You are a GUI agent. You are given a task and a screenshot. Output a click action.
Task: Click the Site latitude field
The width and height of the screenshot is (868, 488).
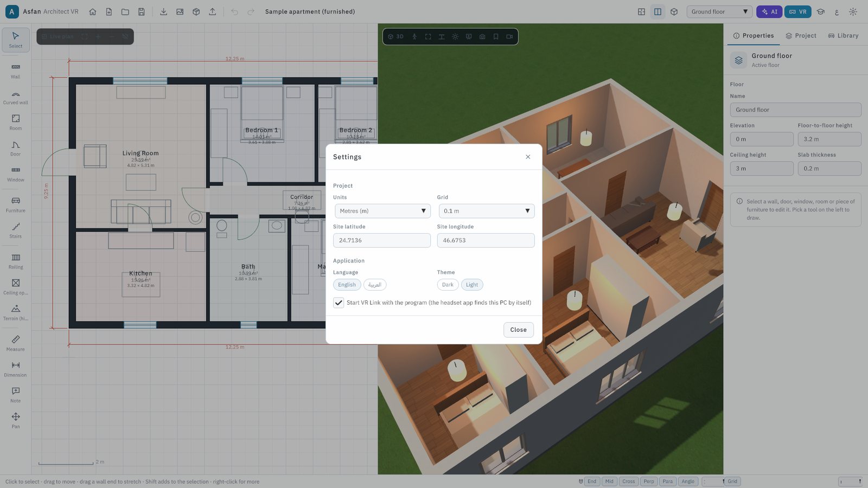click(x=382, y=240)
